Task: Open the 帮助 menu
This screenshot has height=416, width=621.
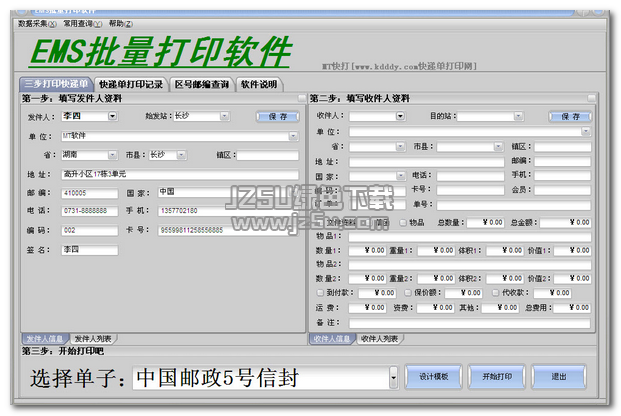Action: [x=120, y=24]
